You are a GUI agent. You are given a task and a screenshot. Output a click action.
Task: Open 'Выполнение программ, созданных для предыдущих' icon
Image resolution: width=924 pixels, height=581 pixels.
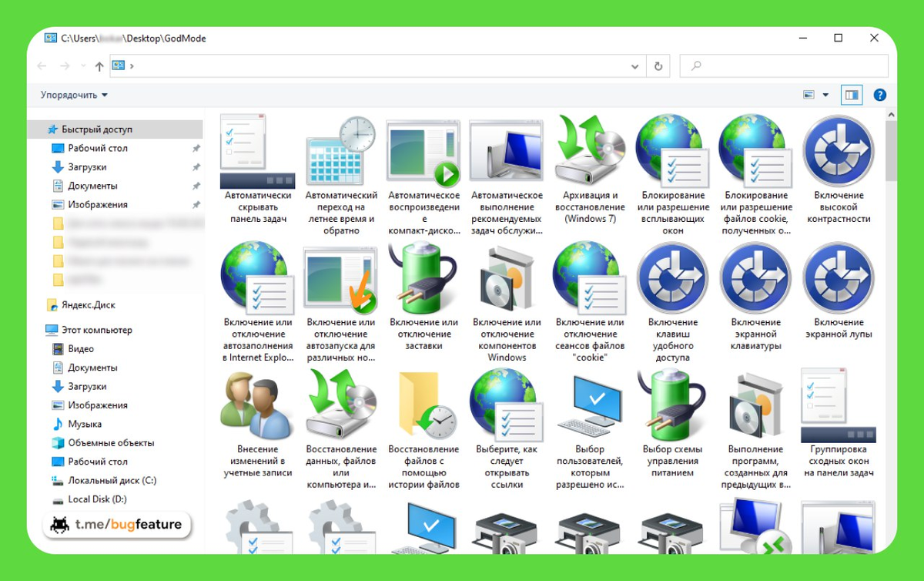[756, 406]
